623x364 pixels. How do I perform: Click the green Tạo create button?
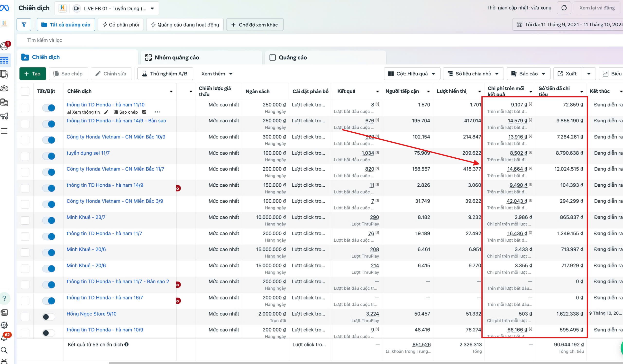tap(33, 74)
